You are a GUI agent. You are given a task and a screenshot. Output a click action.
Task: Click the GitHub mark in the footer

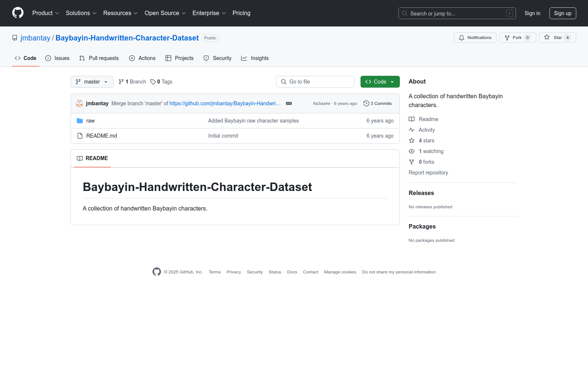(x=157, y=272)
